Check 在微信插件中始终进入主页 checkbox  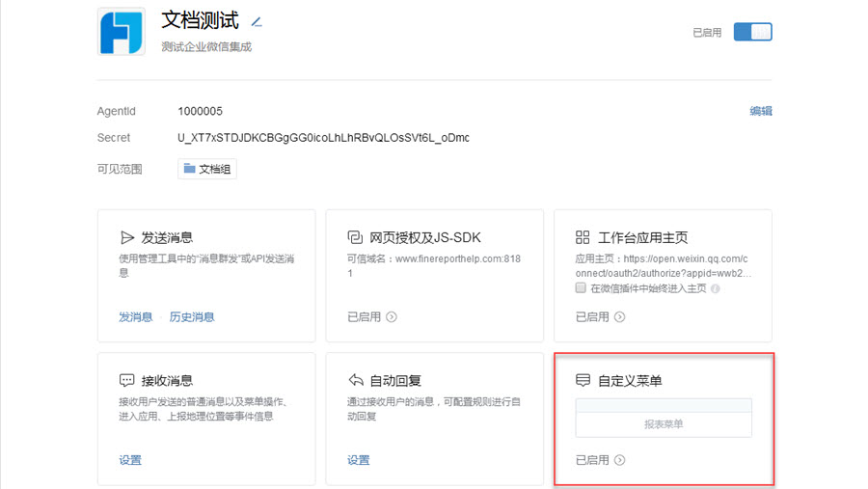pos(581,288)
